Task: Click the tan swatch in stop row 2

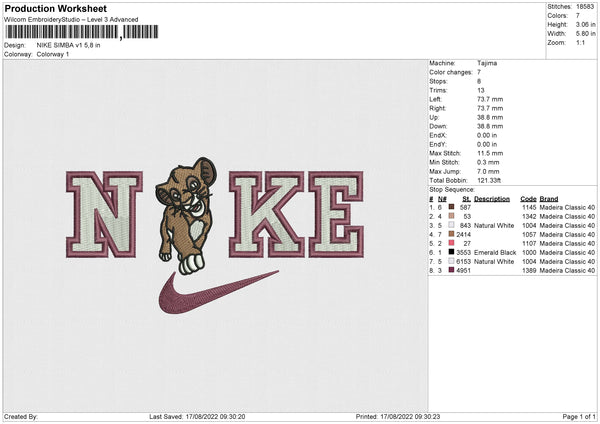Action: click(452, 216)
